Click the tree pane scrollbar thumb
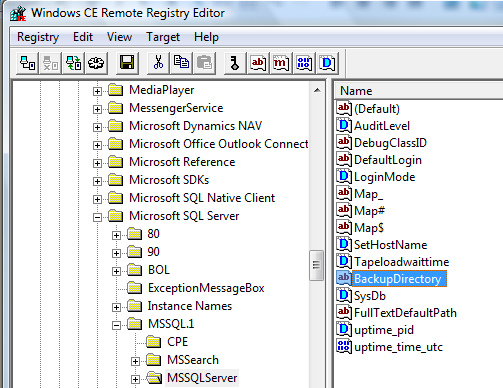 click(316, 265)
